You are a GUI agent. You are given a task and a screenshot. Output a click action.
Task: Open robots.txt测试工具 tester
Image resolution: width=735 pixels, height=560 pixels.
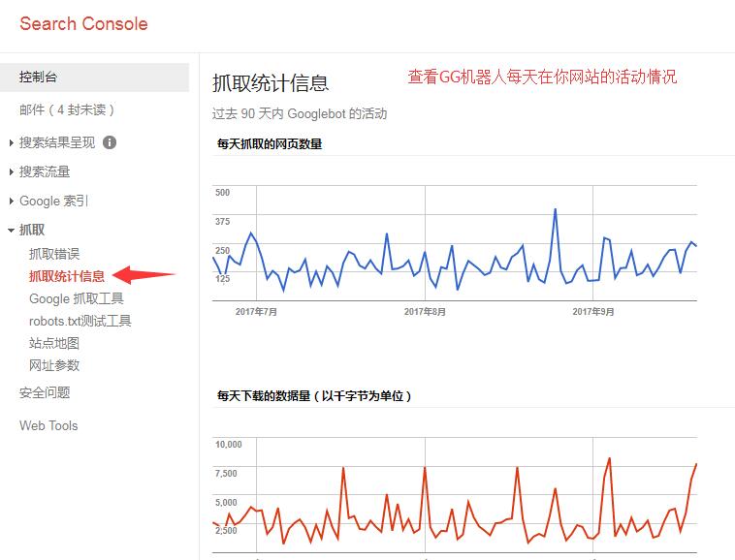coord(80,322)
